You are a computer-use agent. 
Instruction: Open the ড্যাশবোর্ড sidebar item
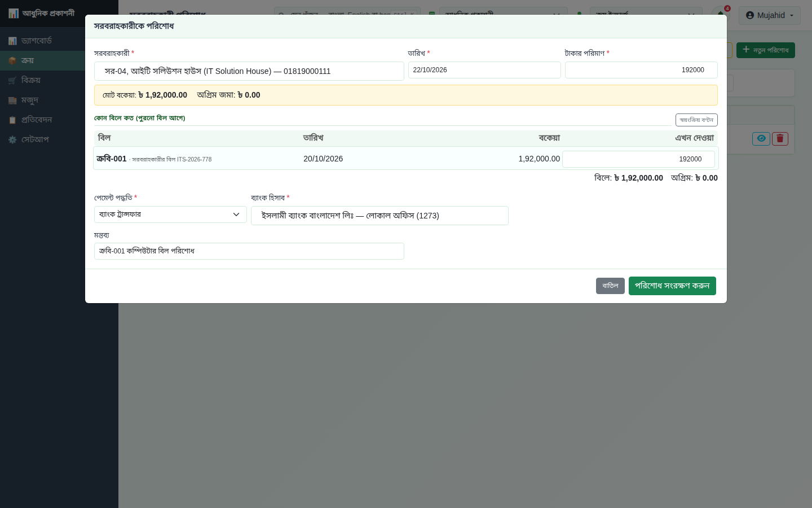click(59, 41)
